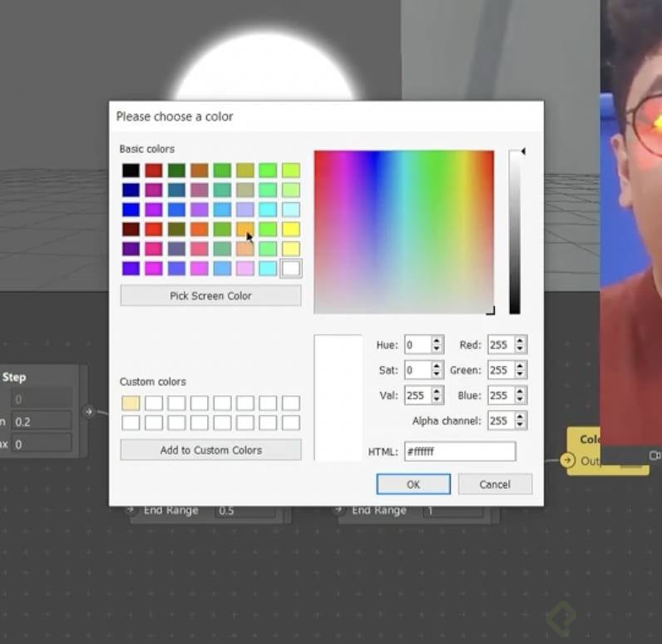Click Add to Custom Colors button
662x644 pixels.
(210, 450)
